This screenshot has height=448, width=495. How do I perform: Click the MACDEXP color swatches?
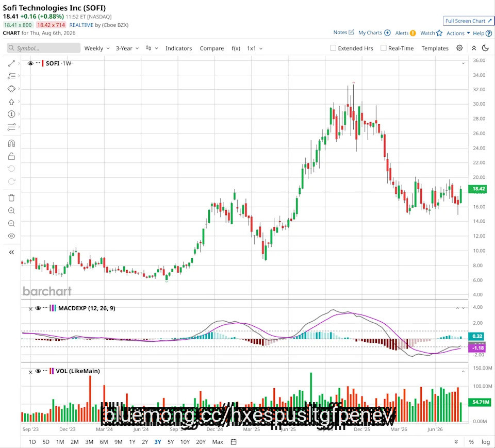53,308
